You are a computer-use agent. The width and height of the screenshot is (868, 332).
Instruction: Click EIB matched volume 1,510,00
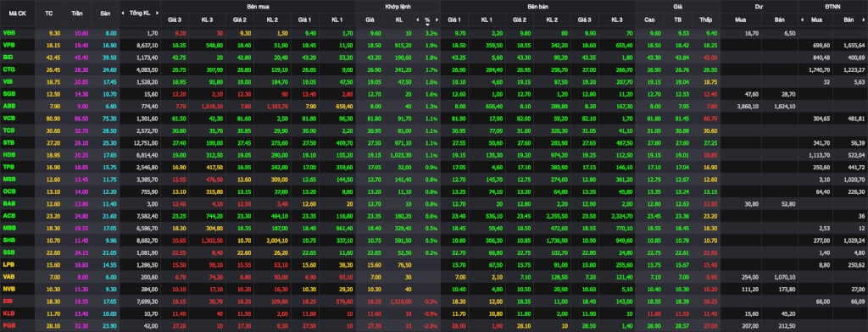[x=400, y=301]
